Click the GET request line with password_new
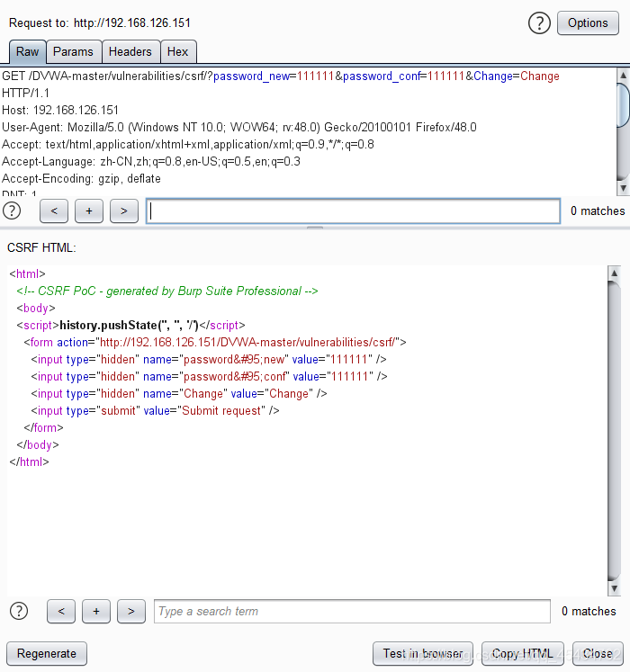The width and height of the screenshot is (630, 672). 281,76
